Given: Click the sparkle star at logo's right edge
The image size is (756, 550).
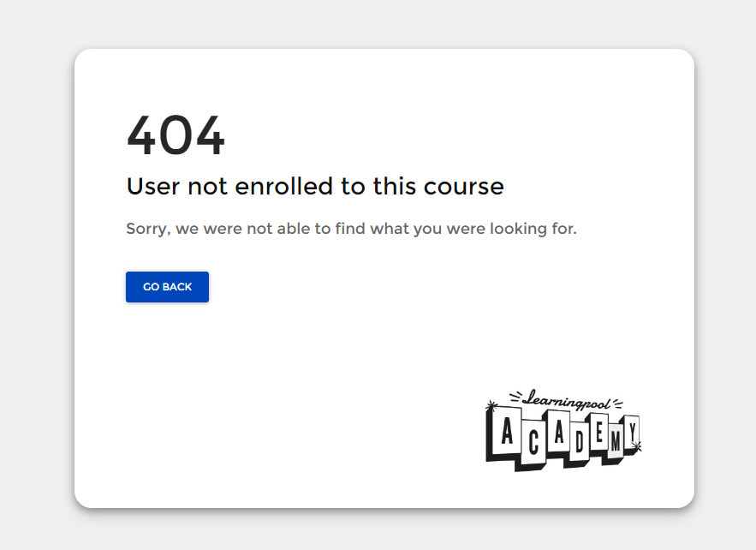Looking at the screenshot, I should [637, 446].
